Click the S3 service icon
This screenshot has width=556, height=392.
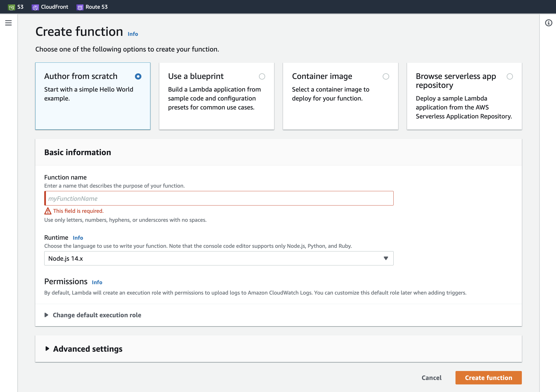click(11, 7)
